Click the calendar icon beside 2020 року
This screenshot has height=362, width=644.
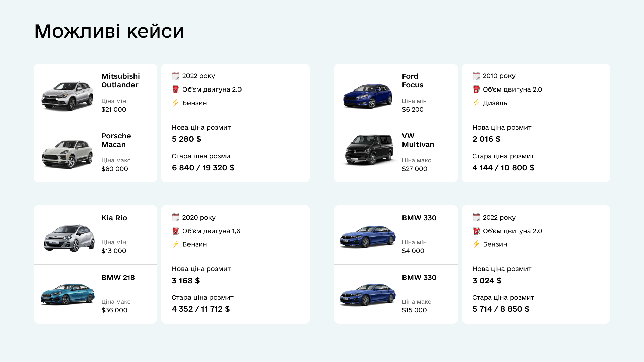(176, 217)
